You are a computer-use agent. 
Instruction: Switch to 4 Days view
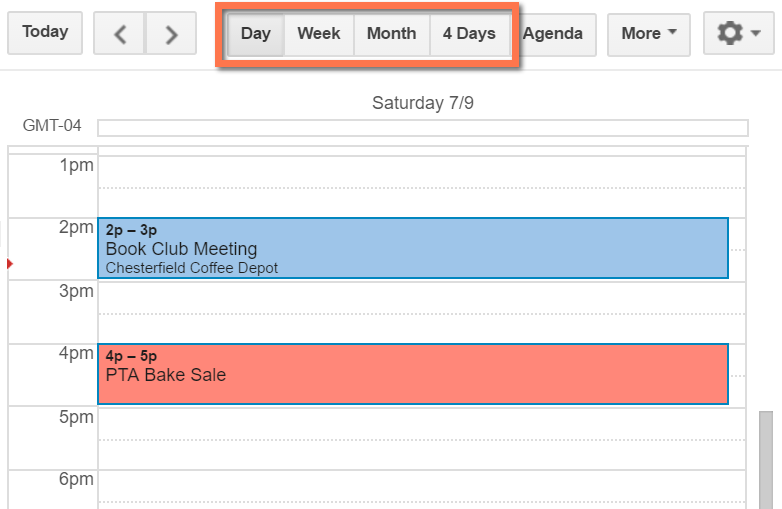(469, 34)
